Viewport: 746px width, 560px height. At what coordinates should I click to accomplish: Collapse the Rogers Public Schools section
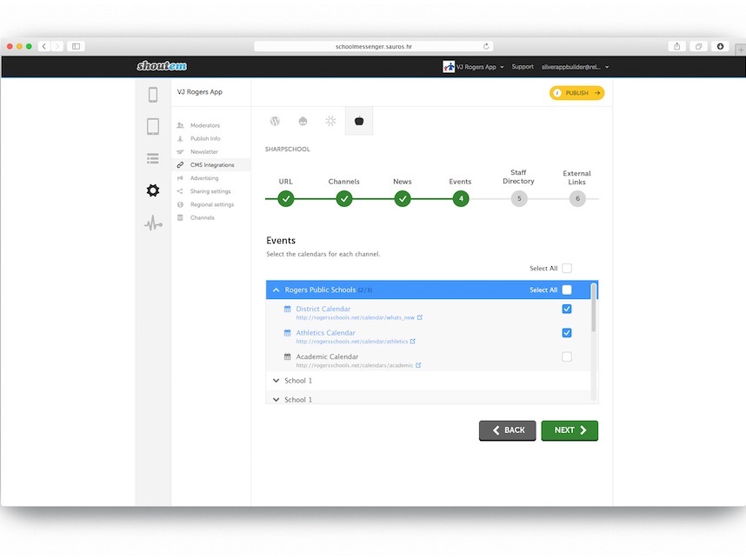tap(276, 290)
